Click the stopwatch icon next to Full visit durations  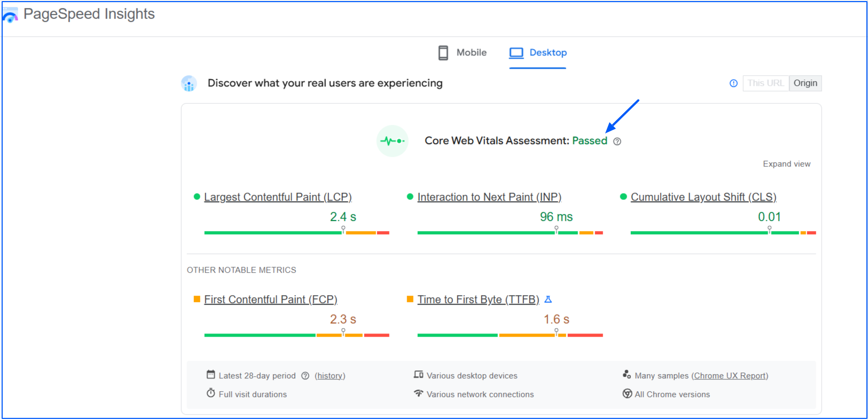pyautogui.click(x=210, y=393)
